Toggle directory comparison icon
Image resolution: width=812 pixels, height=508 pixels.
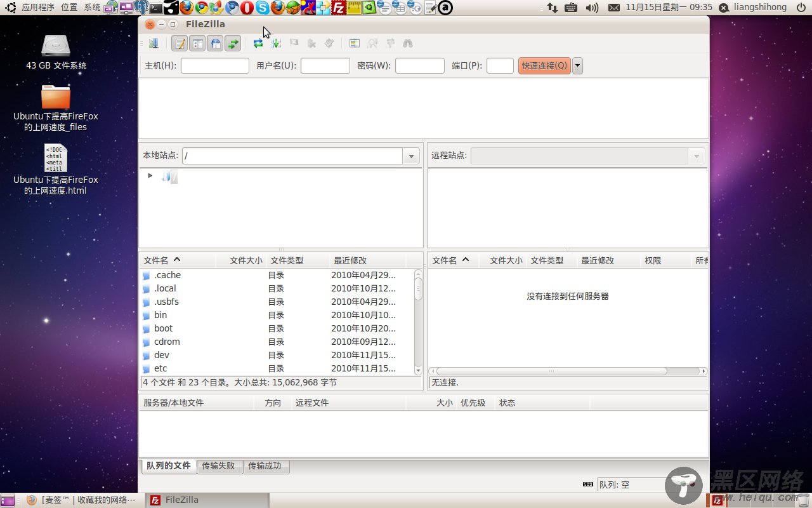click(x=372, y=44)
